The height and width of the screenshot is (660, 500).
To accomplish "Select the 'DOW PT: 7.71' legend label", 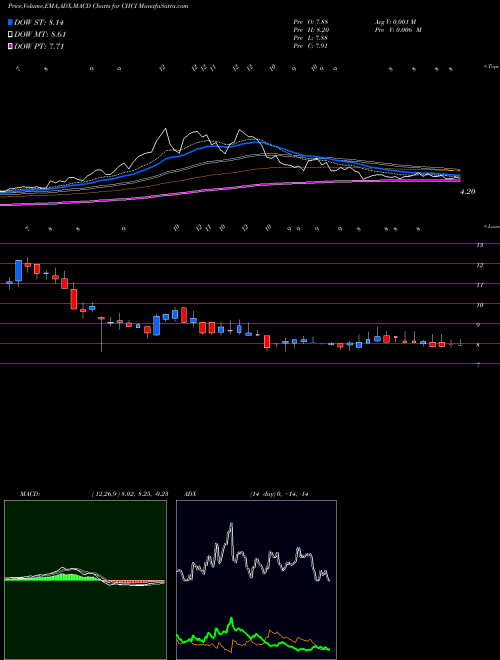I will click(x=39, y=46).
